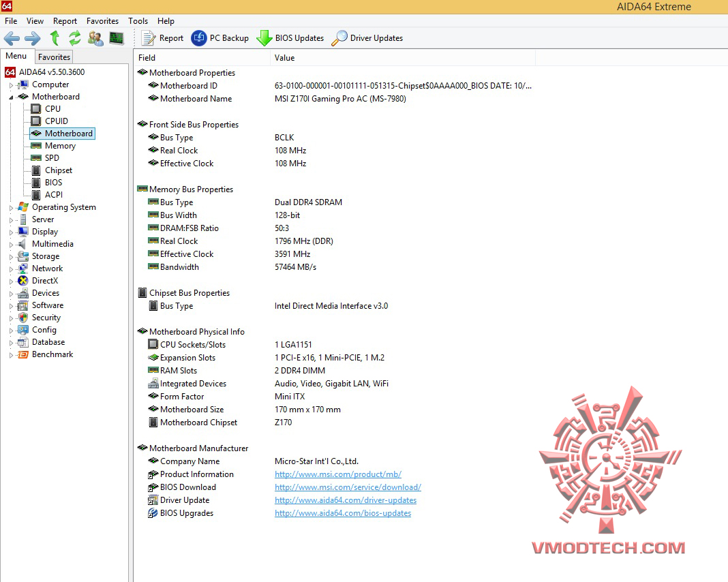Click the Value column header
The width and height of the screenshot is (728, 582).
(403, 57)
